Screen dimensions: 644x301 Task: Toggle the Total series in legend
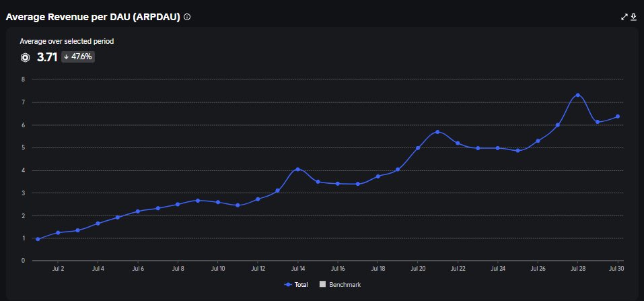pos(295,285)
